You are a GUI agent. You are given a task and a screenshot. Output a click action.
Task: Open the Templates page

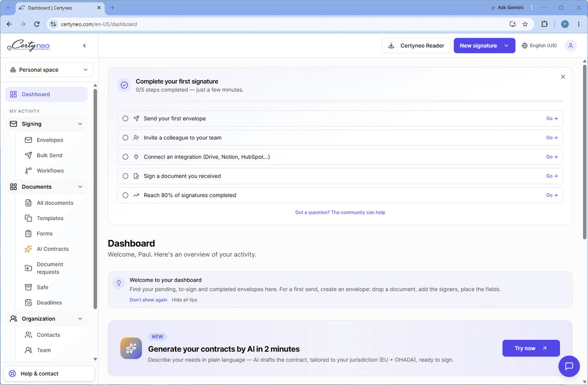(x=50, y=218)
